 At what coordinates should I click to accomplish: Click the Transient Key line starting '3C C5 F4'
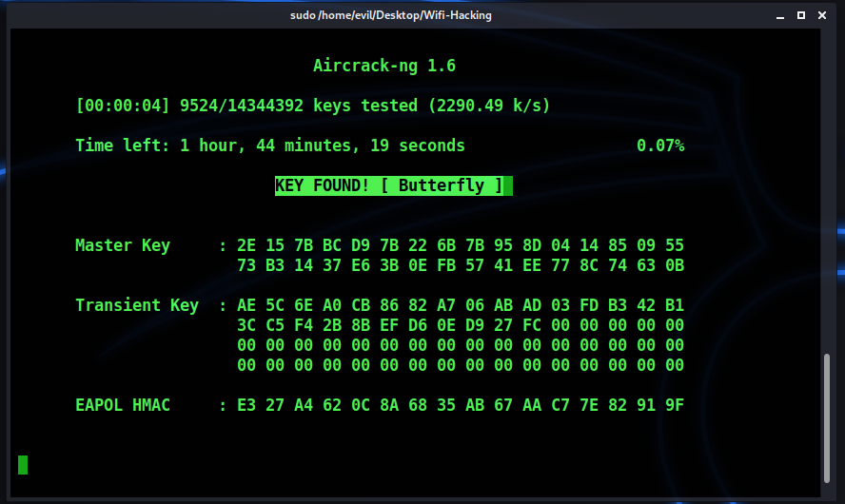pyautogui.click(x=461, y=325)
